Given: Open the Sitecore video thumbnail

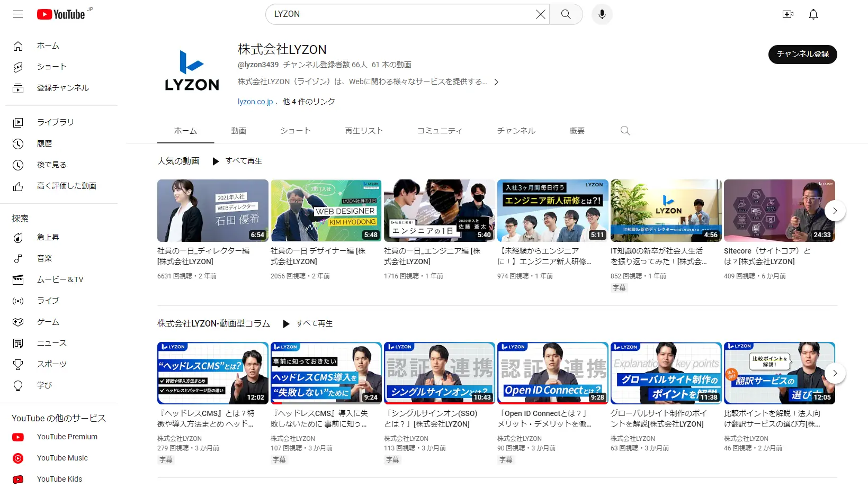Looking at the screenshot, I should coord(780,211).
